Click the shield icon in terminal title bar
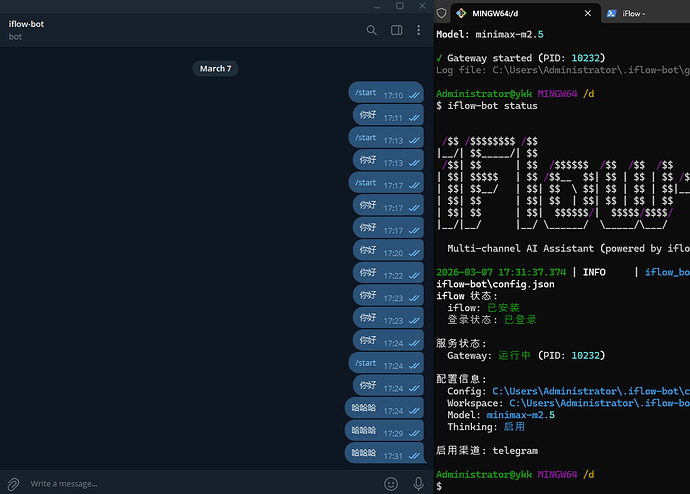 (x=441, y=13)
